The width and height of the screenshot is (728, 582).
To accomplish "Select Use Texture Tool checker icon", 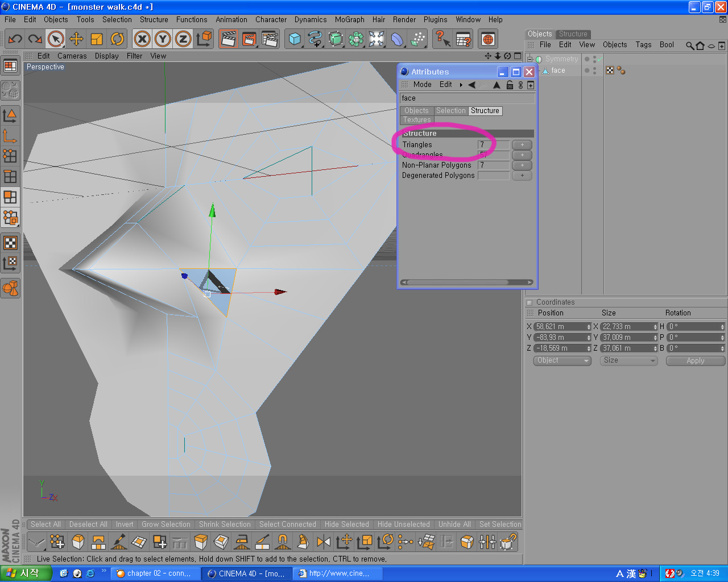I will pos(10,243).
